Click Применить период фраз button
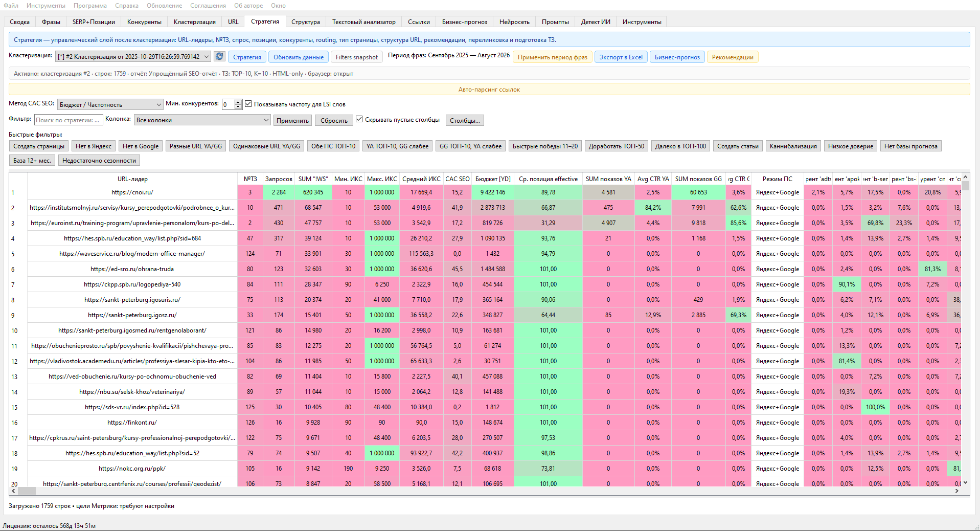 click(553, 57)
